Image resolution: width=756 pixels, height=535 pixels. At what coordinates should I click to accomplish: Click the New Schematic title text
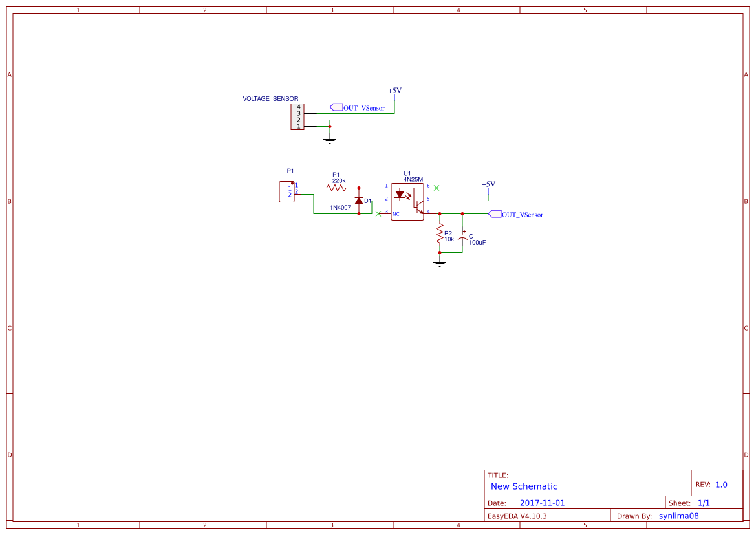click(524, 486)
